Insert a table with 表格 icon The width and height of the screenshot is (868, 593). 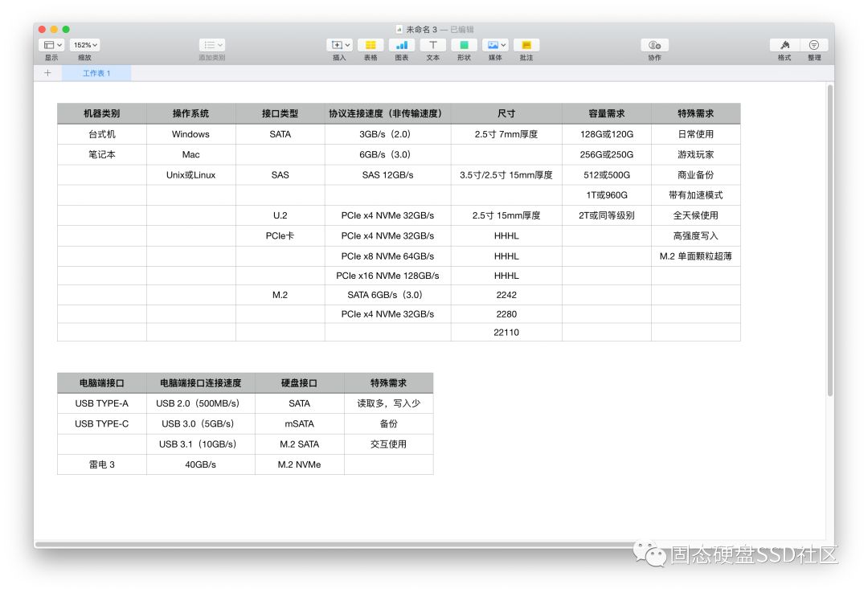coord(371,45)
